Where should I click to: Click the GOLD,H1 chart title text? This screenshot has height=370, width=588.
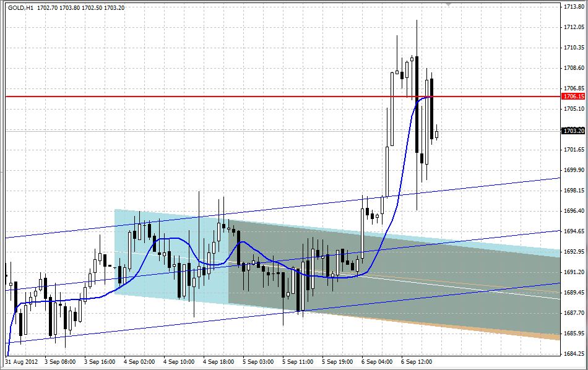(x=20, y=7)
